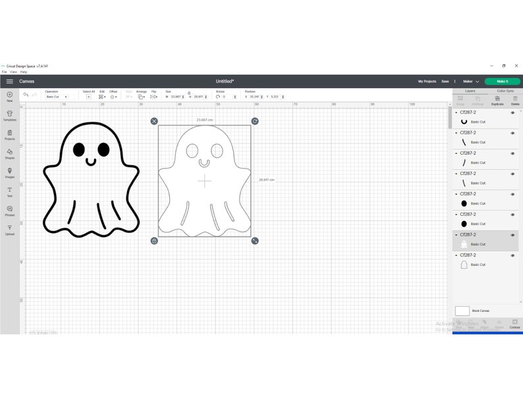
Task: Select the Shapes tool
Action: (x=10, y=153)
